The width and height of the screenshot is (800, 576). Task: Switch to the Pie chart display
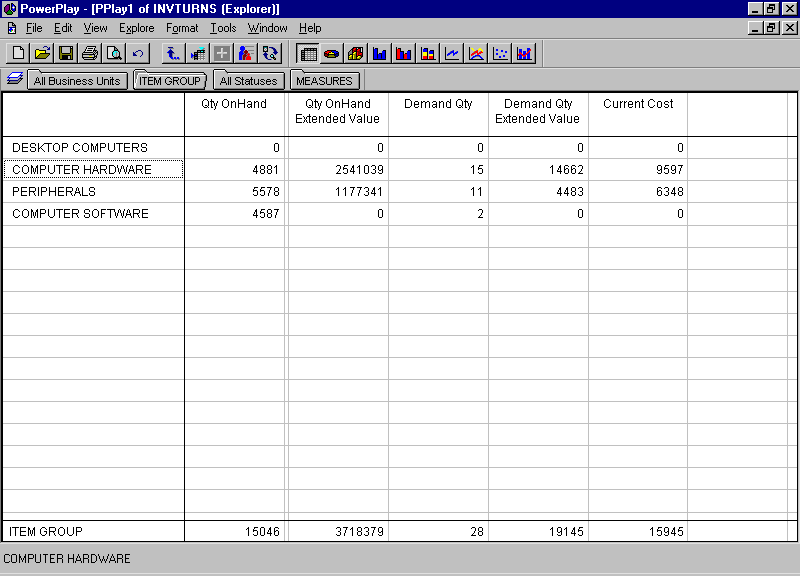(332, 53)
